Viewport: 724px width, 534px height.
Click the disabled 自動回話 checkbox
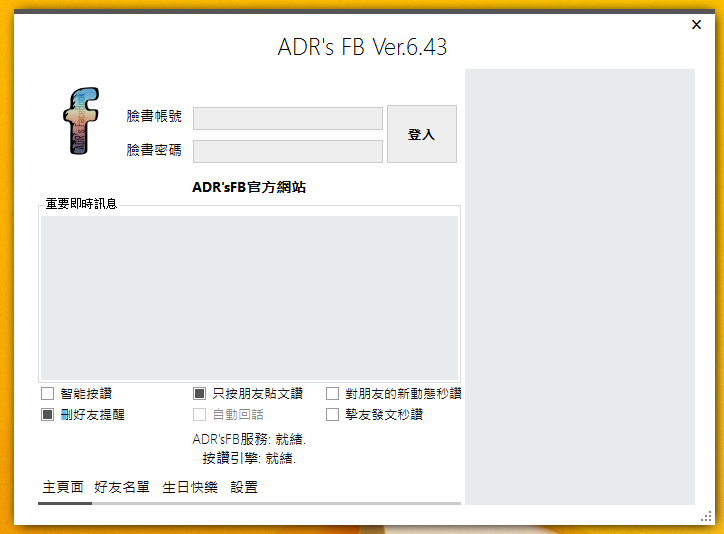coord(199,414)
